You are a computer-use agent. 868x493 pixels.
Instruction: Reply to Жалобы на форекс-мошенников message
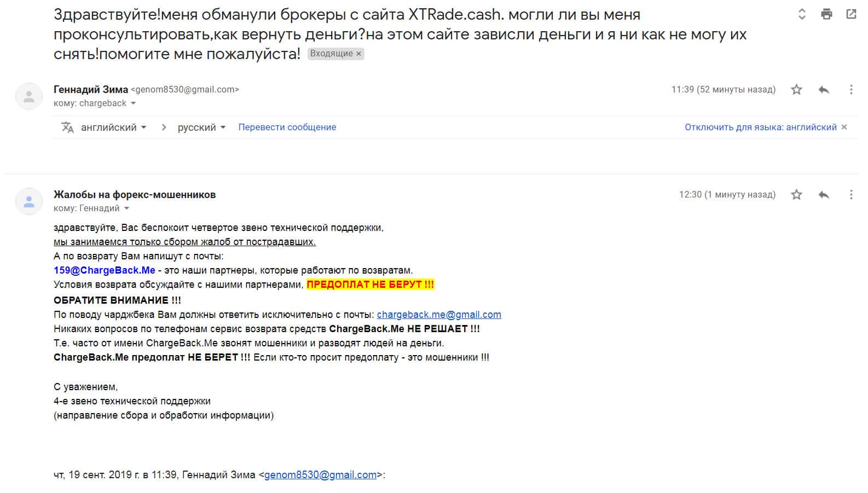pyautogui.click(x=824, y=195)
